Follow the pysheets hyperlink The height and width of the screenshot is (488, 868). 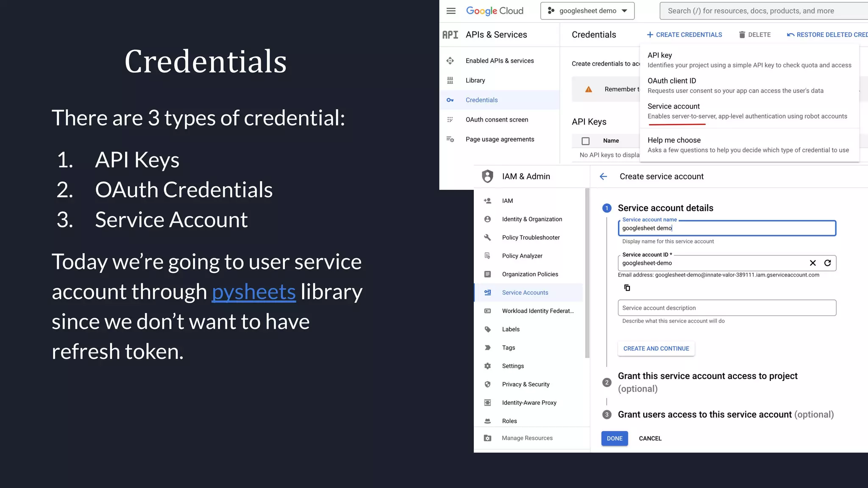pos(253,292)
